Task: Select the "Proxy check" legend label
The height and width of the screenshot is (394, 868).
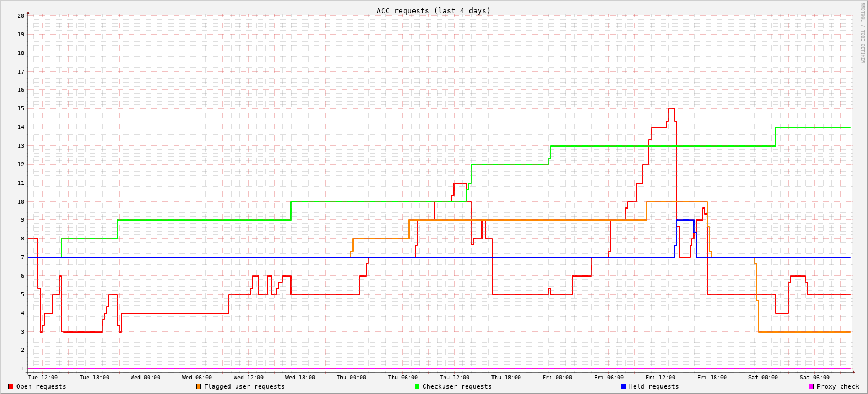Action: [x=838, y=386]
